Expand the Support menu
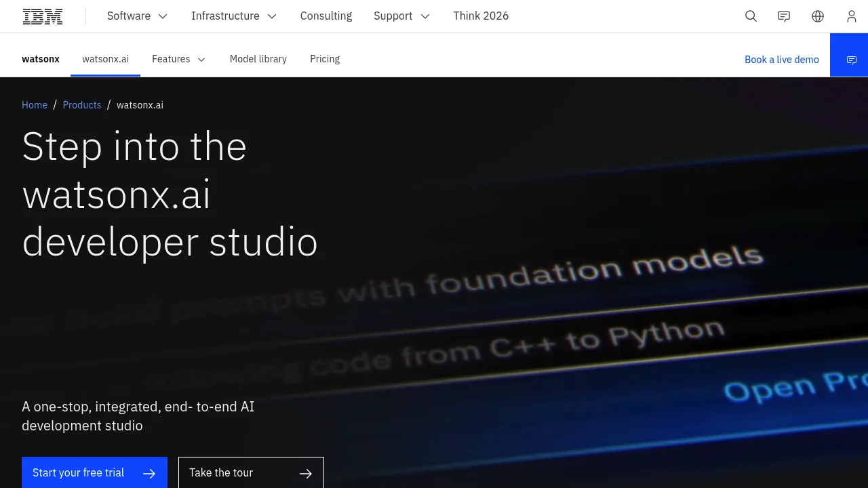This screenshot has width=868, height=488. pyautogui.click(x=401, y=16)
